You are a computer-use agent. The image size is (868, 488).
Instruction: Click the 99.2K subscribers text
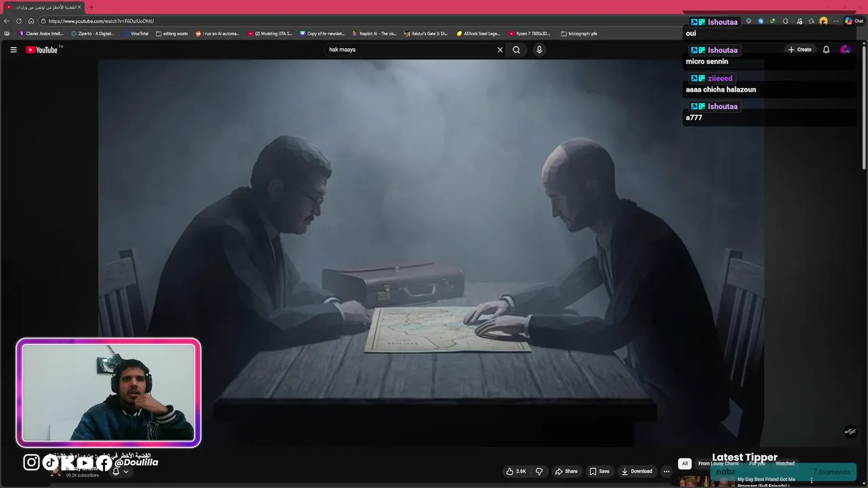pos(83,475)
